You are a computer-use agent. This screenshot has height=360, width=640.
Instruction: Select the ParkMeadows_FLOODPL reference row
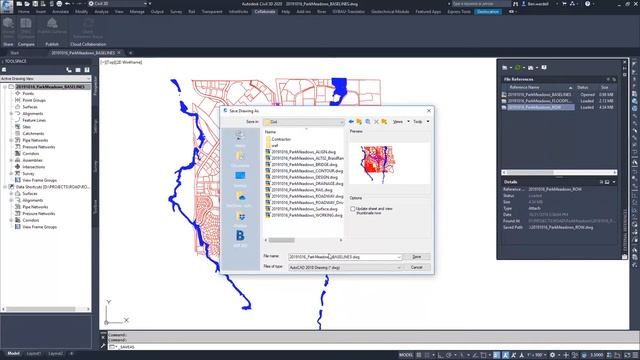click(558, 101)
